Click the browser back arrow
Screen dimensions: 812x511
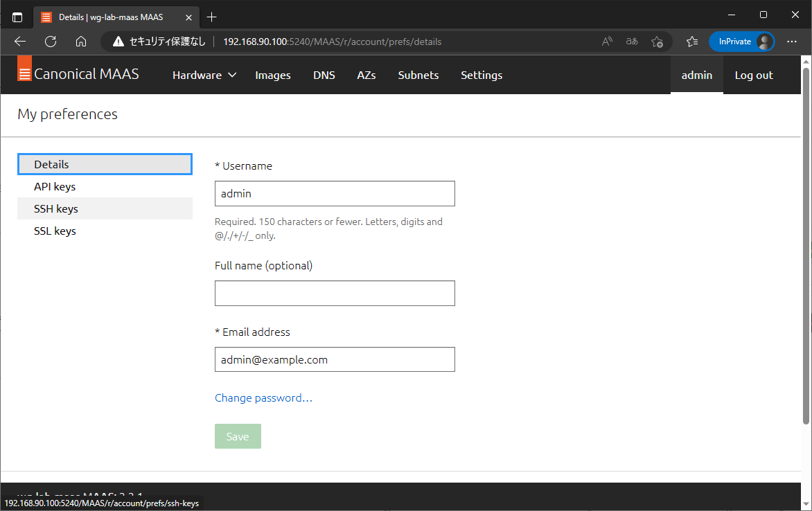tap(19, 42)
